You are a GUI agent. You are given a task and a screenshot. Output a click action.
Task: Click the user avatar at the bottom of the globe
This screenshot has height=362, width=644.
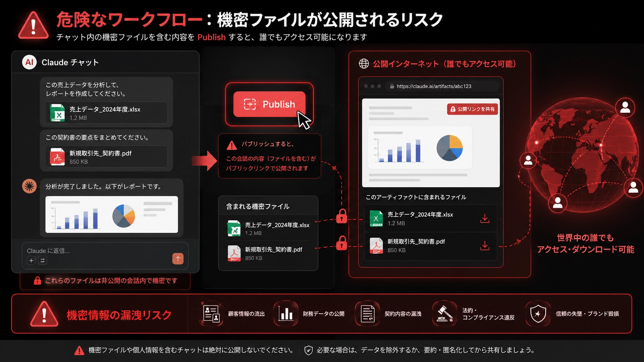pos(557,202)
